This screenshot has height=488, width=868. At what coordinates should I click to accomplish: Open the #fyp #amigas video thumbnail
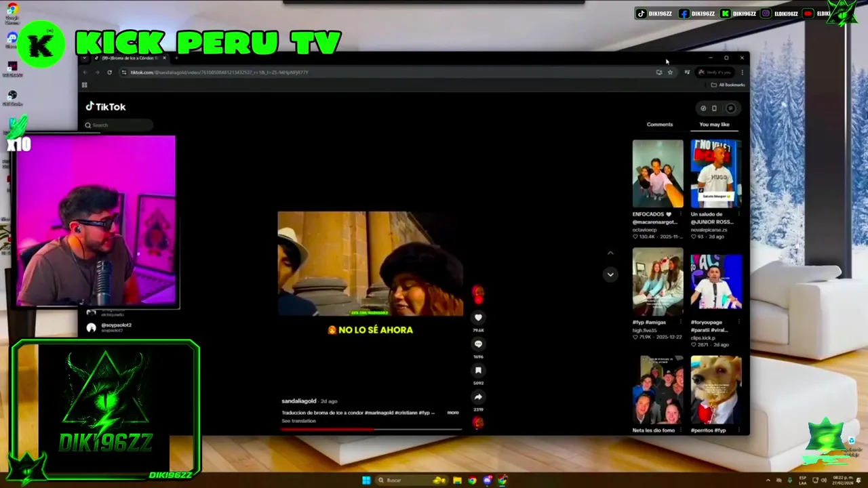coord(658,281)
